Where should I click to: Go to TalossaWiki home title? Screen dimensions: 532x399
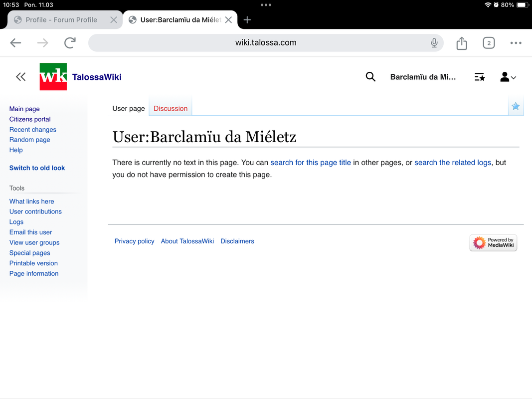[x=97, y=77]
